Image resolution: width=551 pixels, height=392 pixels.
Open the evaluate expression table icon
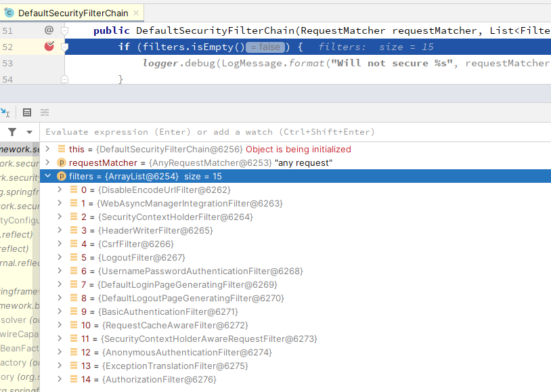tap(27, 112)
